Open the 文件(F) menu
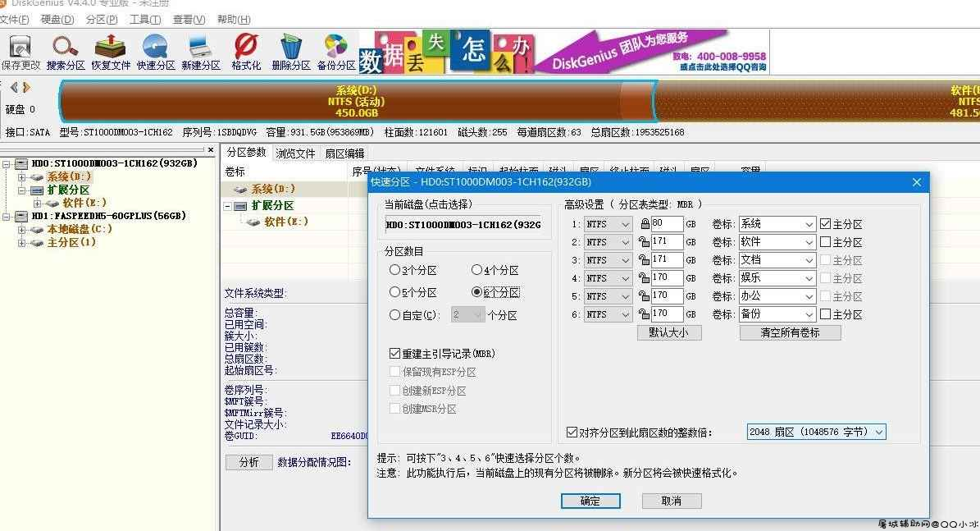 click(x=14, y=20)
